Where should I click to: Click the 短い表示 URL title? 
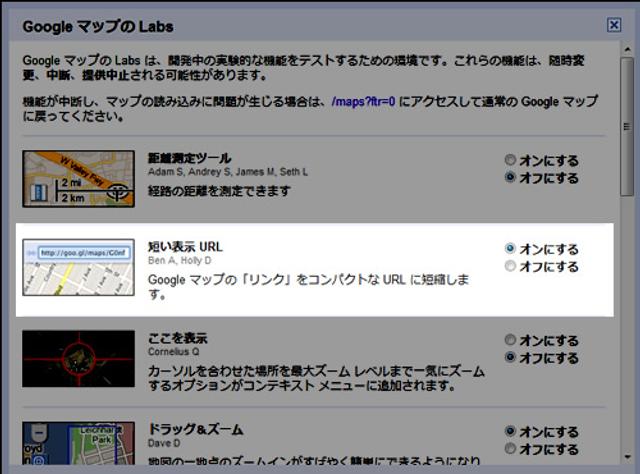click(x=185, y=247)
